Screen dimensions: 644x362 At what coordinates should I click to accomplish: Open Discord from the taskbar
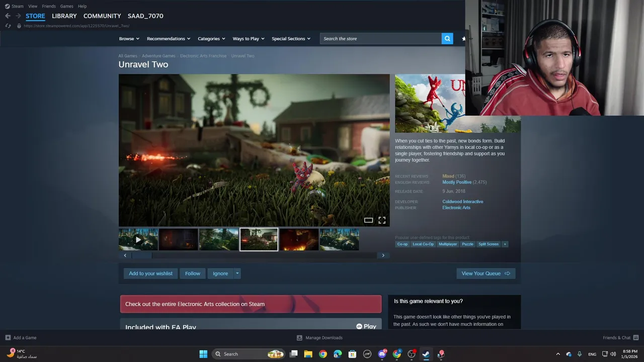click(382, 354)
